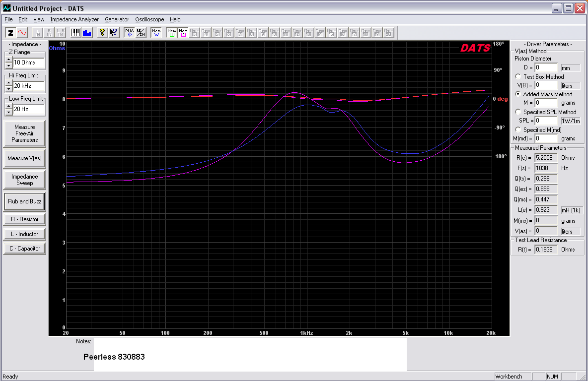Lower Hi Freq Limit with down arrow

click(x=8, y=89)
